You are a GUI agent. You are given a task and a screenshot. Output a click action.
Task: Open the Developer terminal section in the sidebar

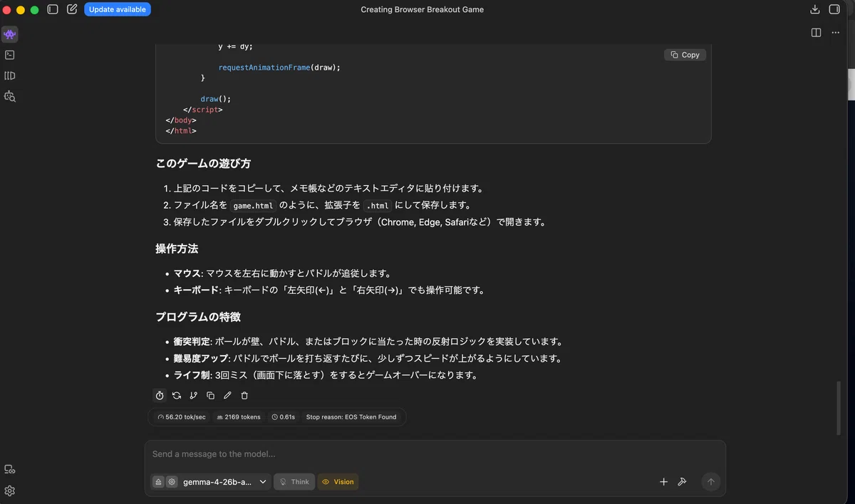click(x=10, y=55)
